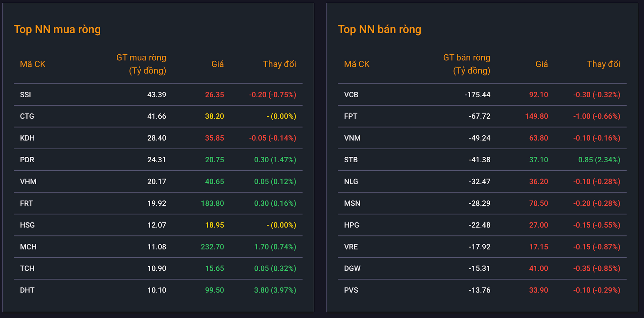The width and height of the screenshot is (644, 318).
Task: Click SSI change -0.20 (-0.75%)
Action: point(272,95)
